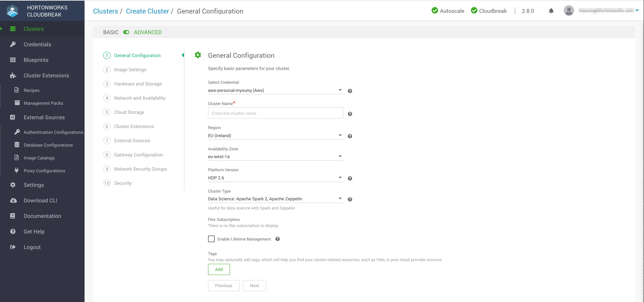Go to Security step
644x302 pixels.
(x=117, y=183)
